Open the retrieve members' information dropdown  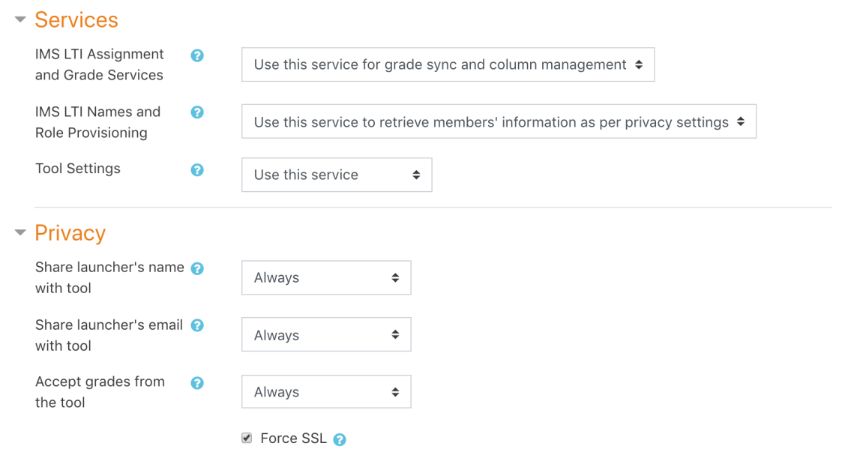(x=498, y=122)
